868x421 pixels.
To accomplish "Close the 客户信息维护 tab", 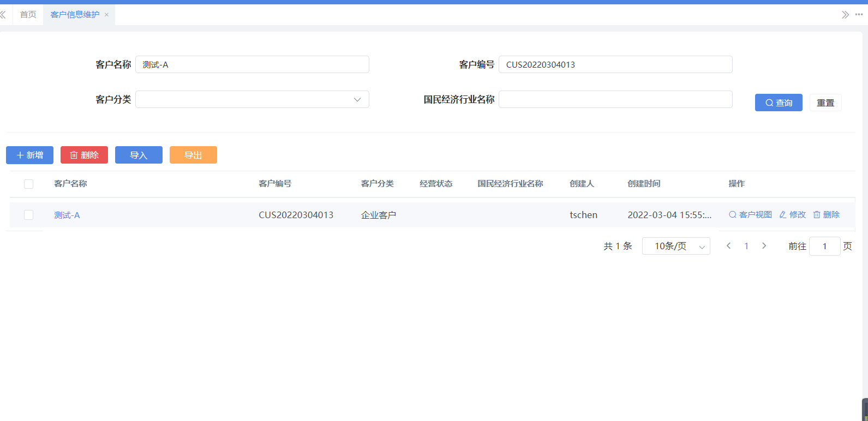I will [x=106, y=15].
